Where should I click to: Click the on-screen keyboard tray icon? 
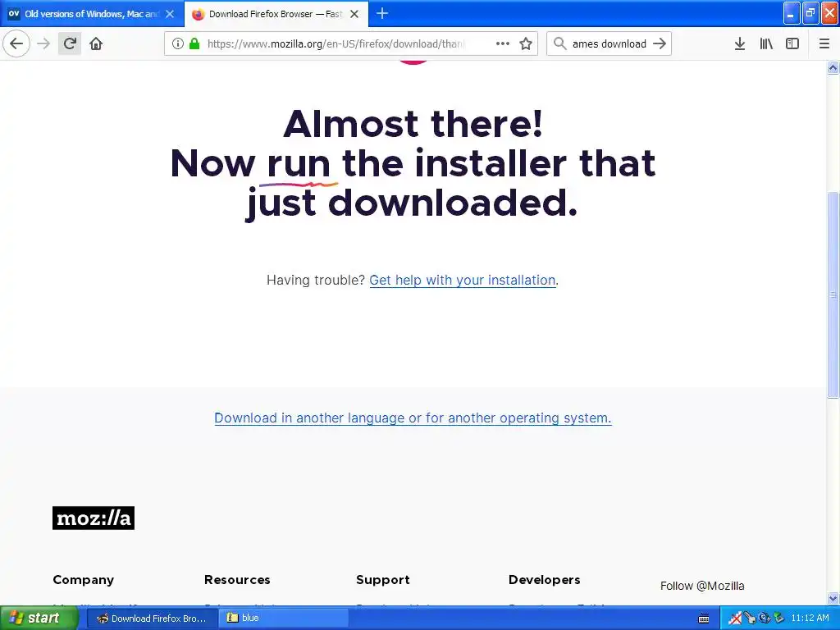pos(704,619)
